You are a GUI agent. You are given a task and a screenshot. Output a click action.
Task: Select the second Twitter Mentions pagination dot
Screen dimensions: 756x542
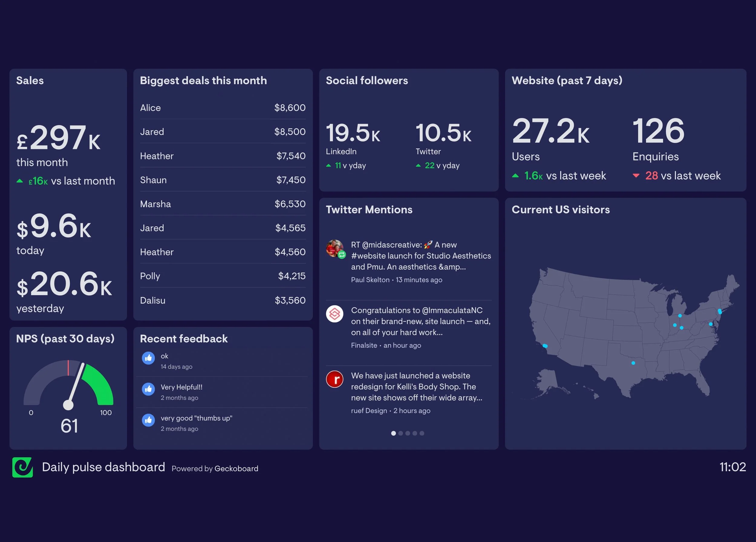coord(401,433)
